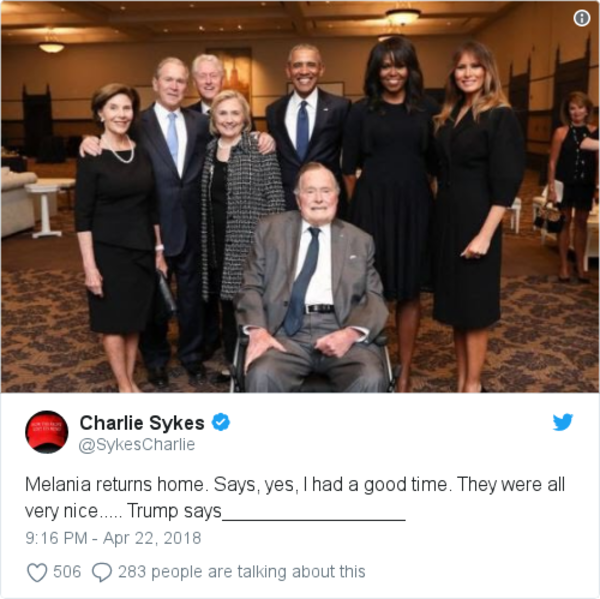The height and width of the screenshot is (599, 600).
Task: Click the 506 likes count
Action: tap(67, 571)
